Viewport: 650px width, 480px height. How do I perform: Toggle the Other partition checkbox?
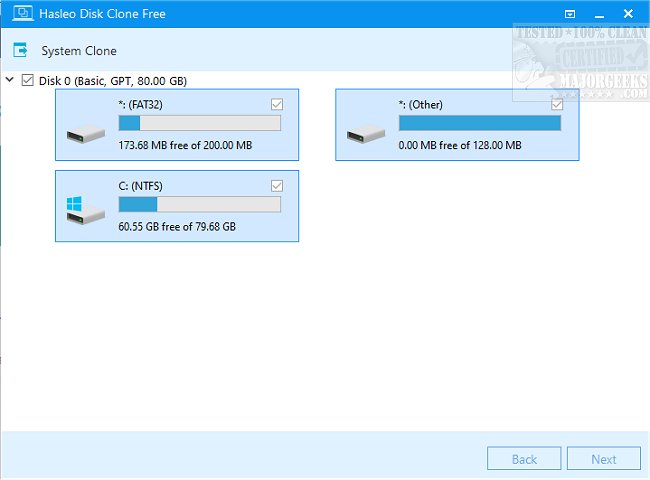557,104
